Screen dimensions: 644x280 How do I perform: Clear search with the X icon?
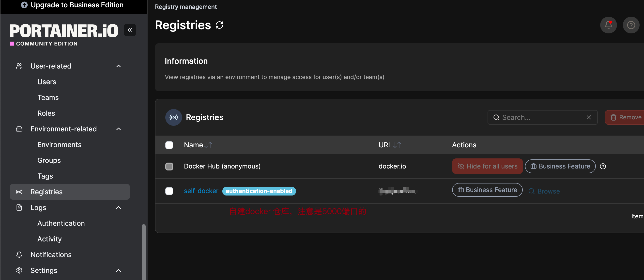point(589,117)
